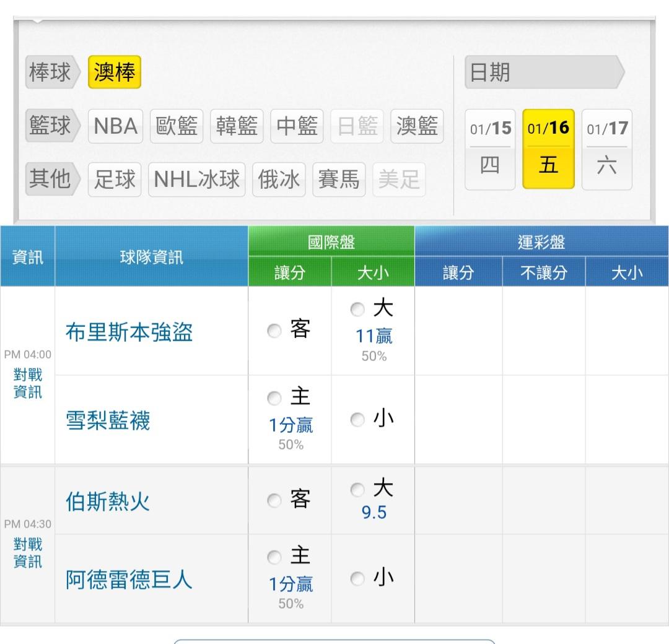Select the 俄冰 hockey league
The width and height of the screenshot is (669, 644).
(x=279, y=180)
